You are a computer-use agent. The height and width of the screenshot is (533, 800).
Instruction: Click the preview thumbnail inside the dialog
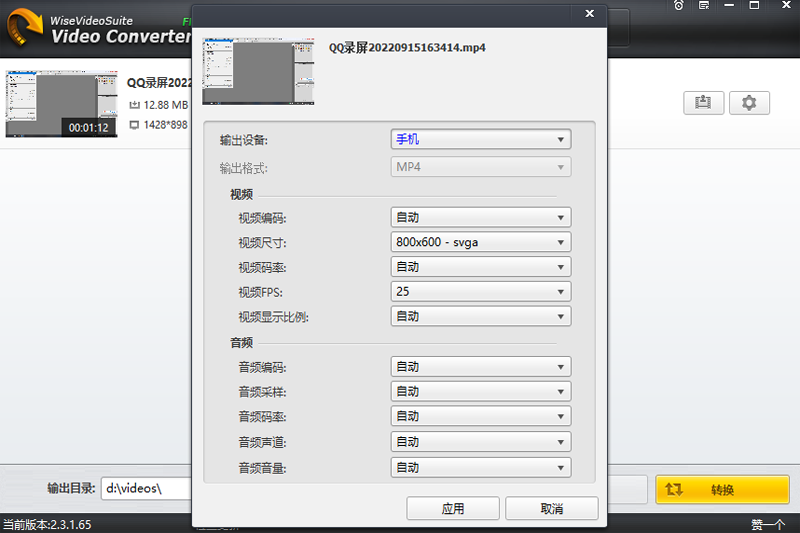(x=258, y=71)
